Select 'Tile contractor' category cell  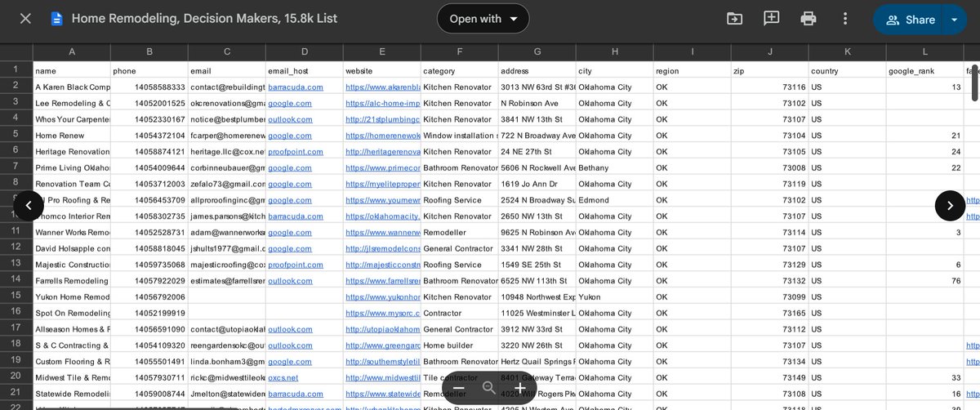click(x=459, y=377)
